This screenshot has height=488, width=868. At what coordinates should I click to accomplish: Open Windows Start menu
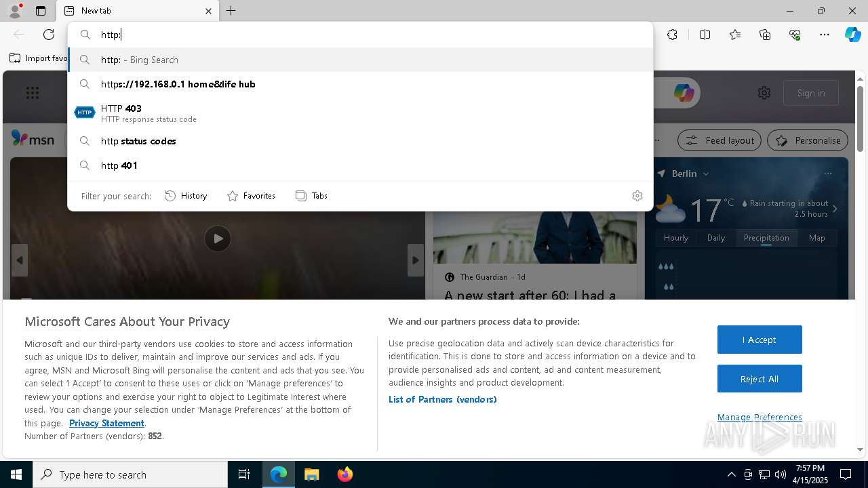coord(16,474)
